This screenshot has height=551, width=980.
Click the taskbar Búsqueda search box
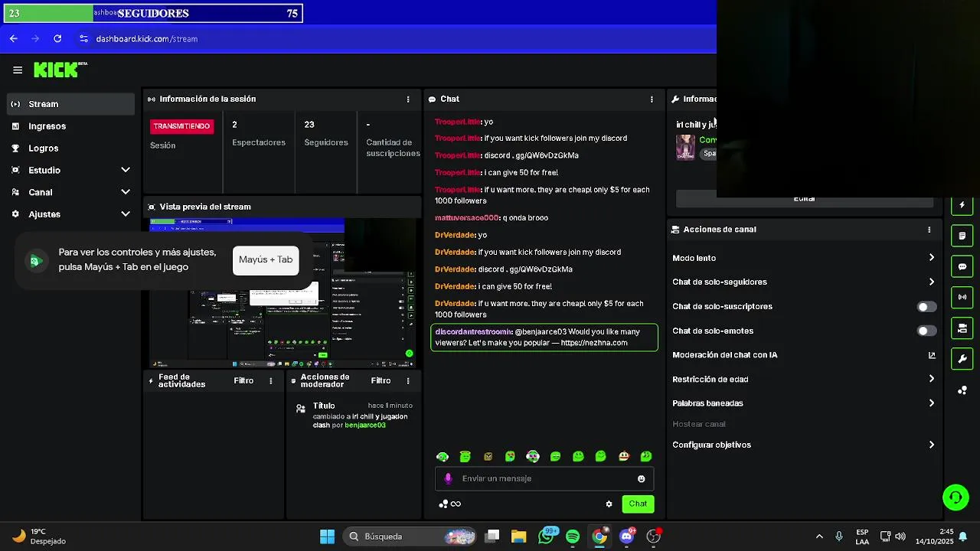click(x=409, y=536)
